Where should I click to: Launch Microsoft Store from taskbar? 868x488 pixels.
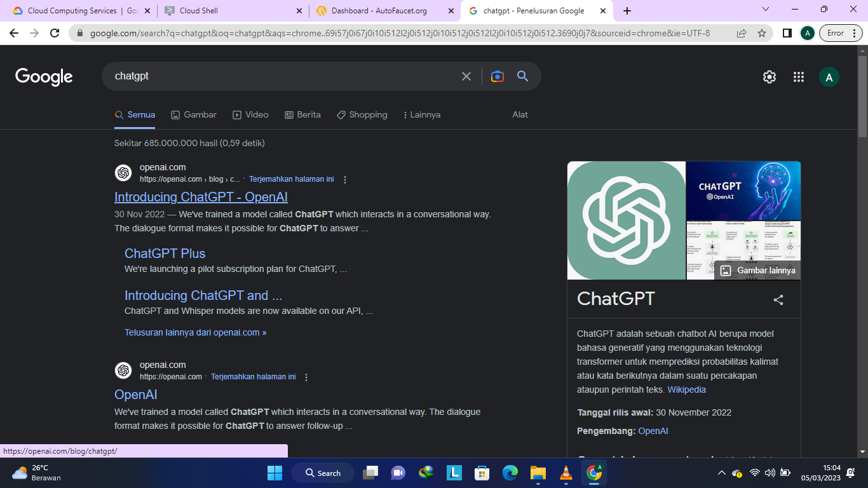tap(482, 473)
